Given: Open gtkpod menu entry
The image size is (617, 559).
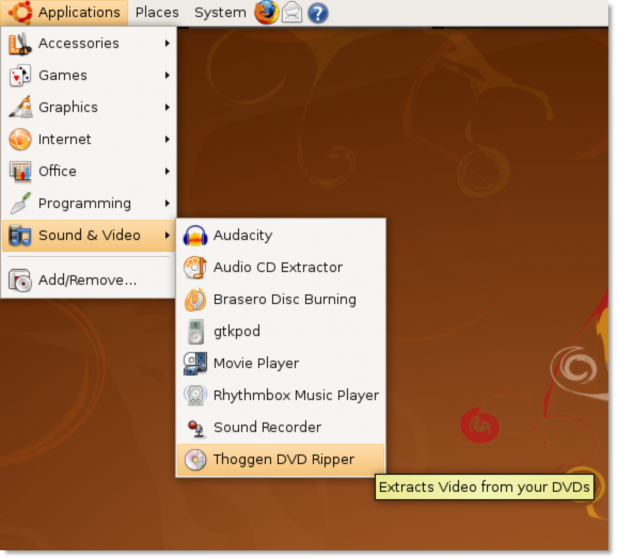Looking at the screenshot, I should coord(281,332).
